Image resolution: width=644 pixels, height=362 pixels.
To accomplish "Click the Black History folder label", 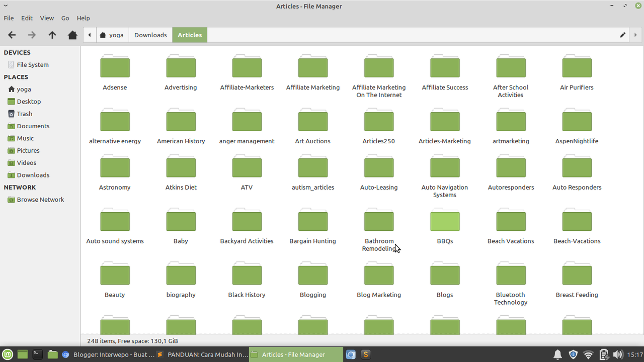I will [247, 295].
